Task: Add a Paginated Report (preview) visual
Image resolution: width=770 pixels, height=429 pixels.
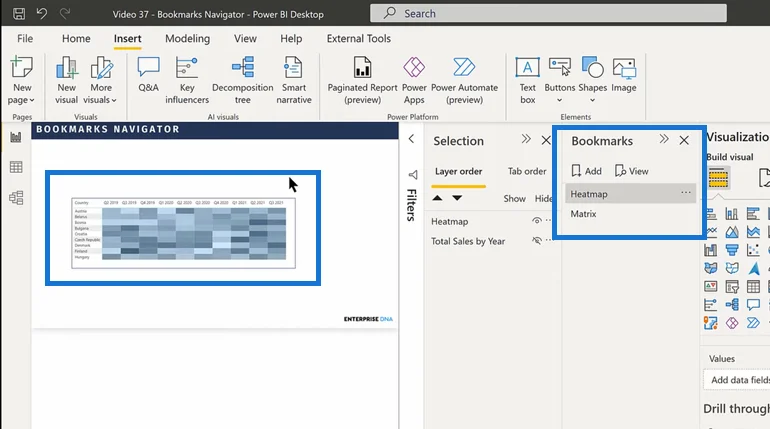Action: coord(362,80)
